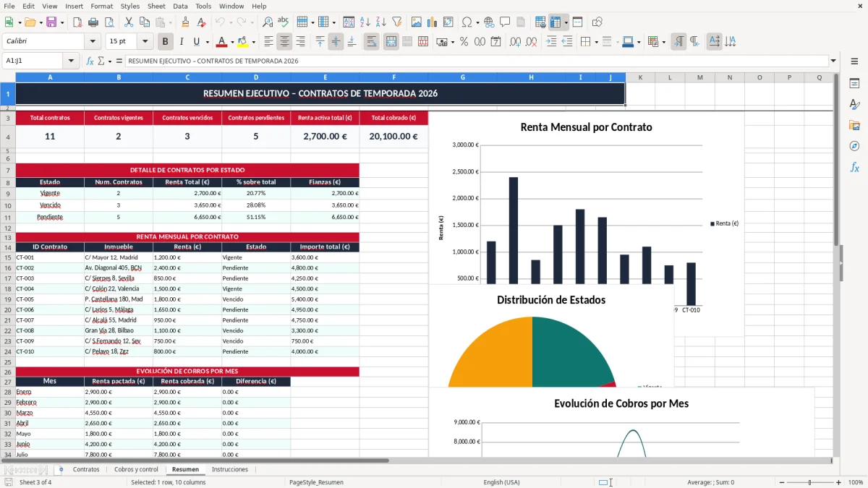Open the sidebar Gallery panel
This screenshot has height=488, width=868.
click(x=854, y=125)
